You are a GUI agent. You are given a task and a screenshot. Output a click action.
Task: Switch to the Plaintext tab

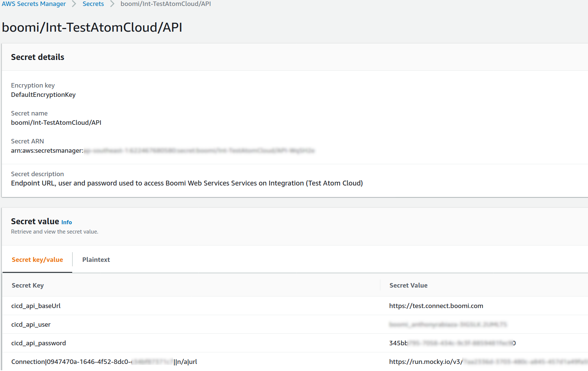tap(96, 260)
